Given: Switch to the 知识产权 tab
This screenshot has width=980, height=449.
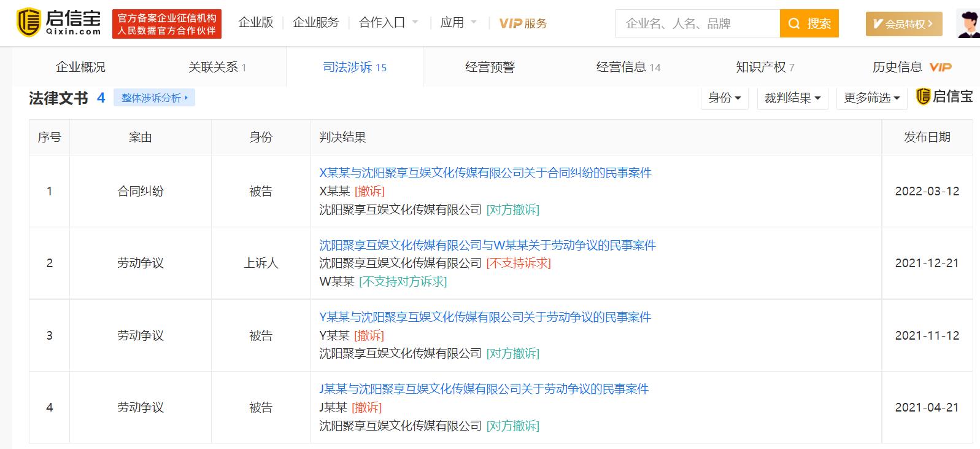Looking at the screenshot, I should tap(765, 67).
